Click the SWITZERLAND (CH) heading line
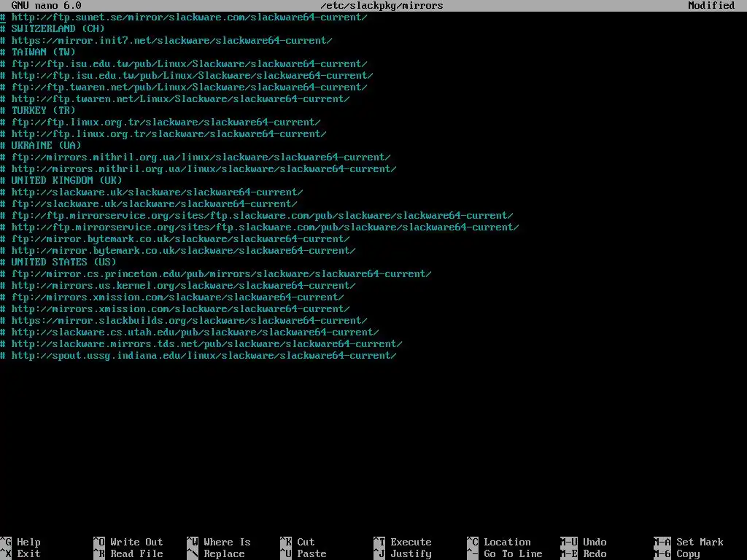Screen dimensions: 747x560 click(53, 28)
